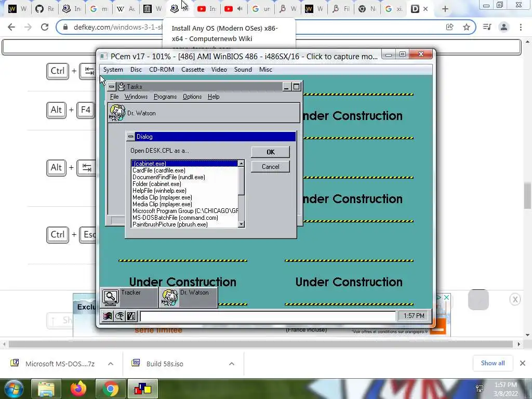
Task: Click the Dr. Watson icon in Tasks list
Action: click(117, 113)
